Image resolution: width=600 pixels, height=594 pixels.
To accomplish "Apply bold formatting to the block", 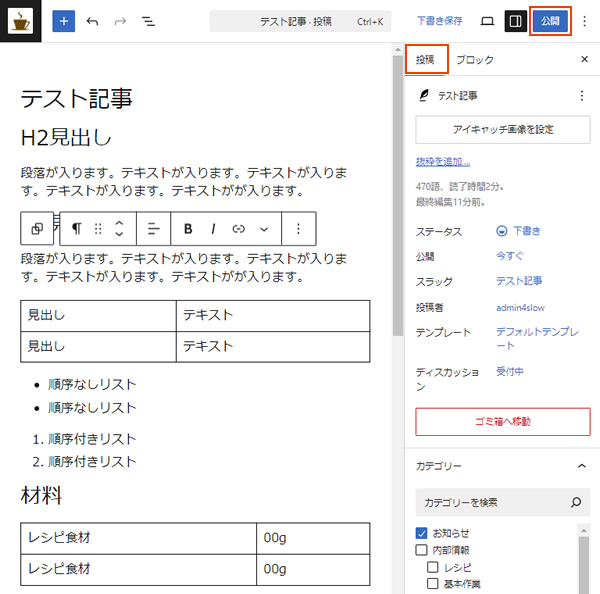I will pyautogui.click(x=188, y=229).
